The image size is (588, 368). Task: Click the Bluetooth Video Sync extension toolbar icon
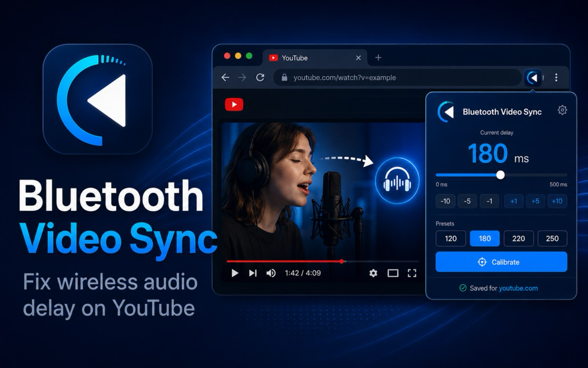coord(532,77)
